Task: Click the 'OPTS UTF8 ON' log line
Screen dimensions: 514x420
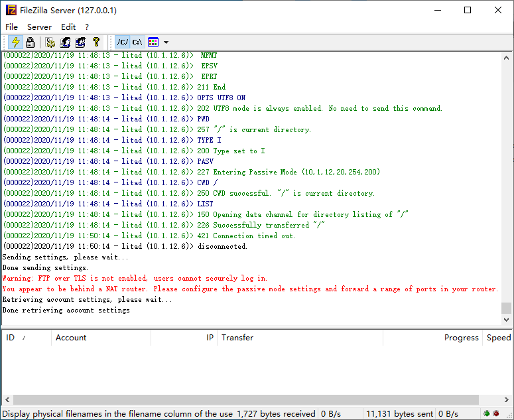Action: (124, 98)
